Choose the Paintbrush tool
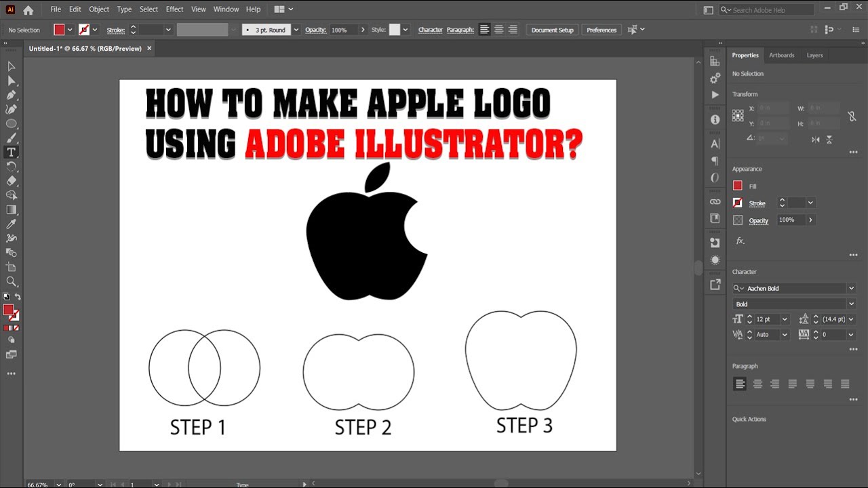868x488 pixels. click(x=11, y=138)
